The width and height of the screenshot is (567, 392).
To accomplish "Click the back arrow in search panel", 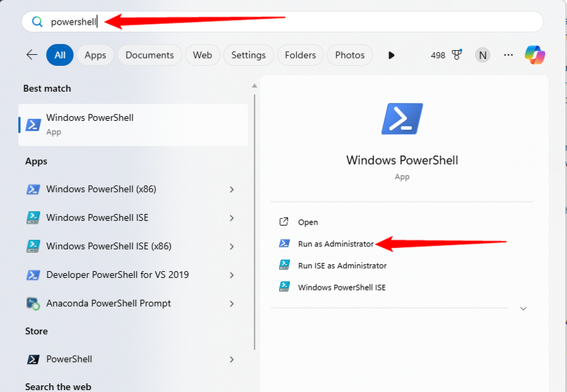I will pyautogui.click(x=32, y=55).
